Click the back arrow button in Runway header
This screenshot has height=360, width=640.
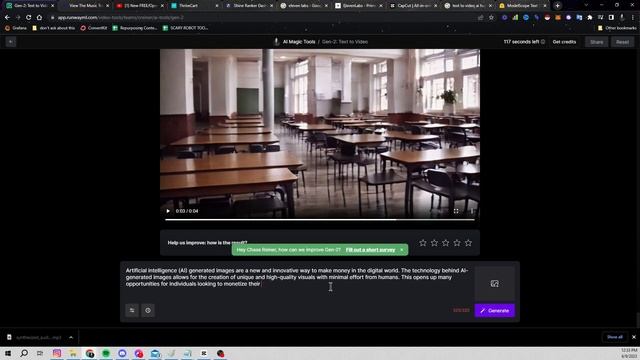click(11, 42)
